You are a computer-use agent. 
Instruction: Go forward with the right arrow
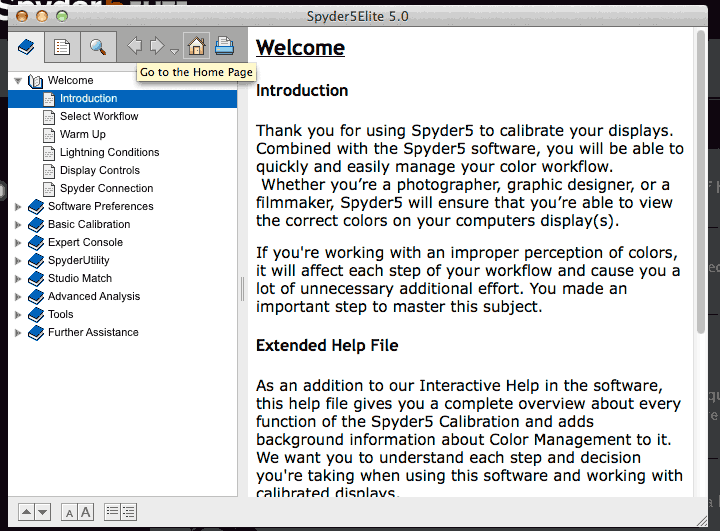157,45
